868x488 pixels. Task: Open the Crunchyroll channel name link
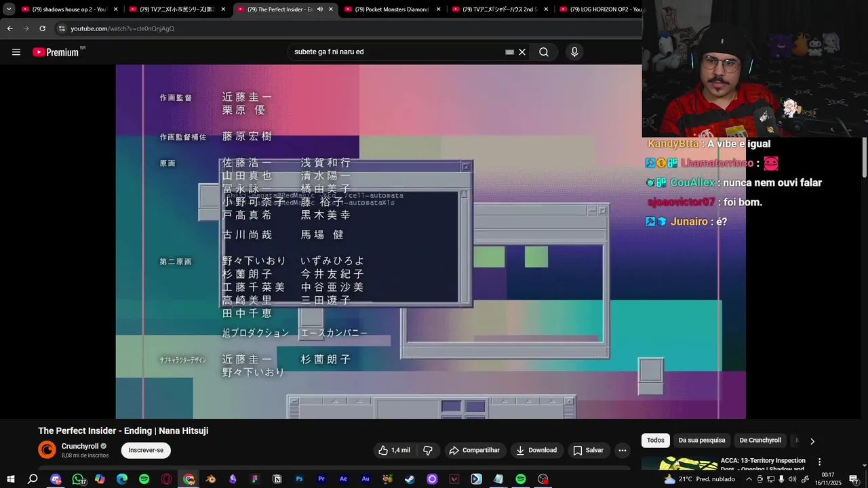[80, 446]
